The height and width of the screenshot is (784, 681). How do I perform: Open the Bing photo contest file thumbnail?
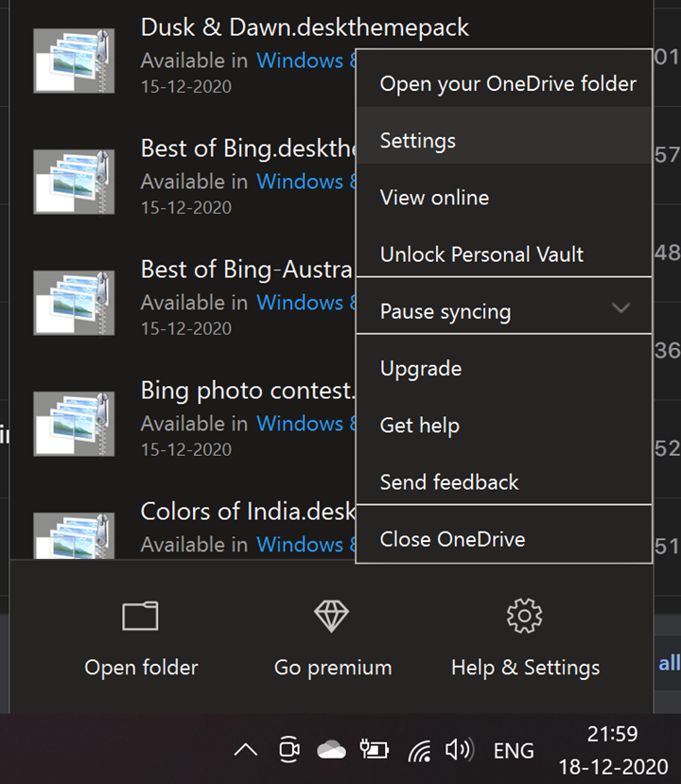[x=74, y=424]
